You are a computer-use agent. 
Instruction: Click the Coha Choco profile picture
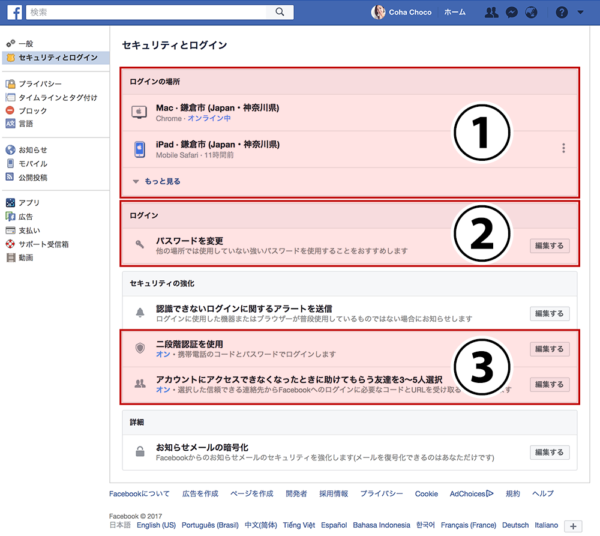pyautogui.click(x=378, y=12)
